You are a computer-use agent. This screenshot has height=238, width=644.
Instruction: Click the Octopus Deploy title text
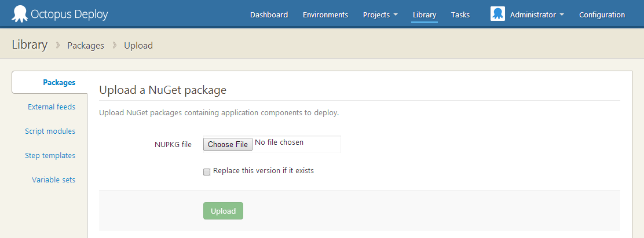point(69,15)
